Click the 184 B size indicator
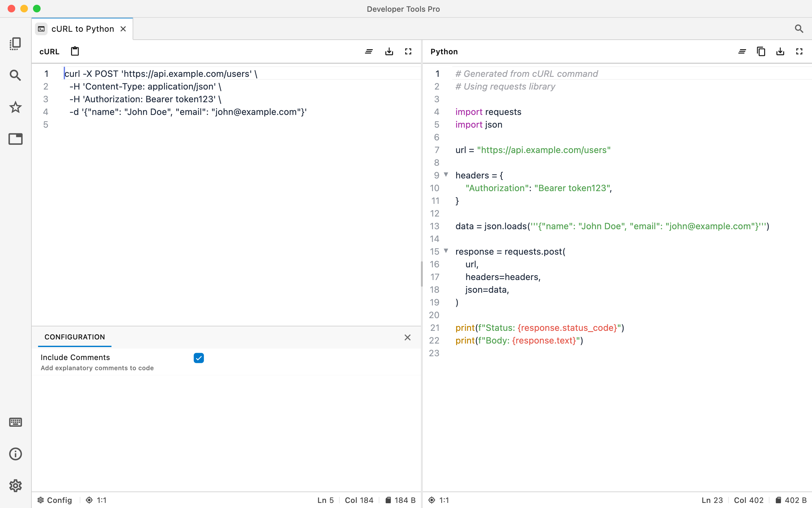This screenshot has height=508, width=812. point(400,500)
